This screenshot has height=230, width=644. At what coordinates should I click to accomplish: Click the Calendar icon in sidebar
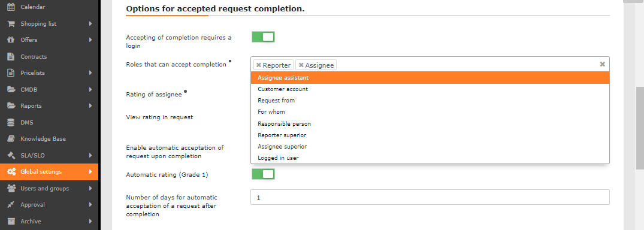11,7
